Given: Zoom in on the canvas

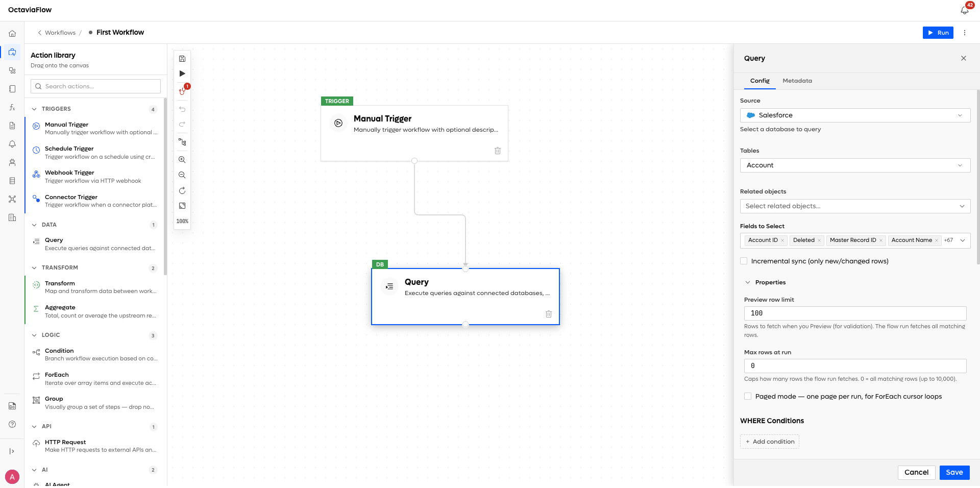Looking at the screenshot, I should [x=182, y=160].
